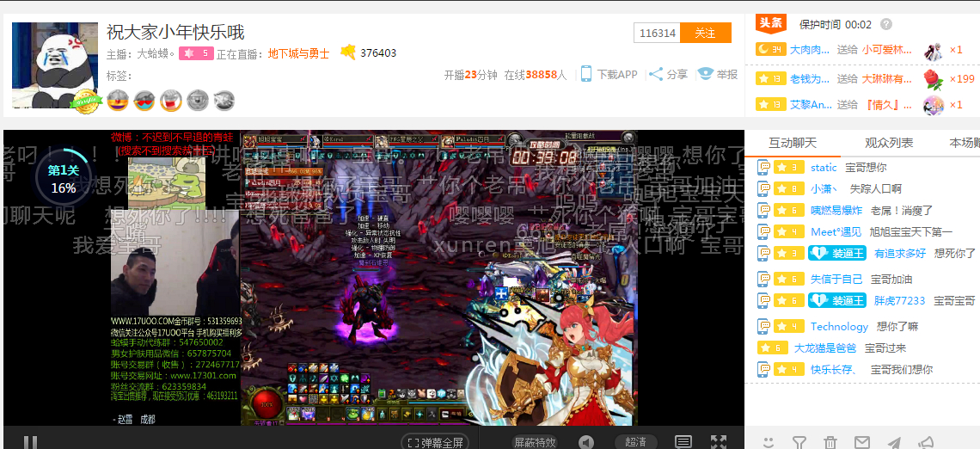Switch to 互动聊天 chat tab
Viewport: 980px width, 449px height.
[x=793, y=143]
